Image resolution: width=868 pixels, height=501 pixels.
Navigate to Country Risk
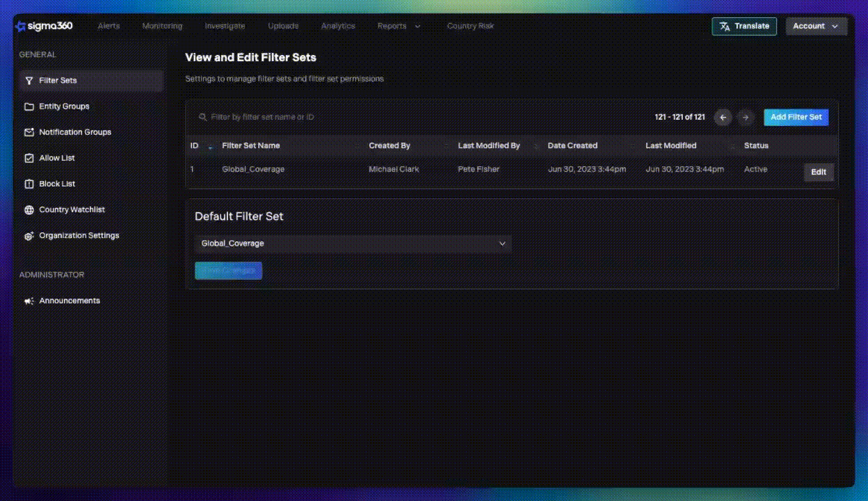(x=470, y=26)
